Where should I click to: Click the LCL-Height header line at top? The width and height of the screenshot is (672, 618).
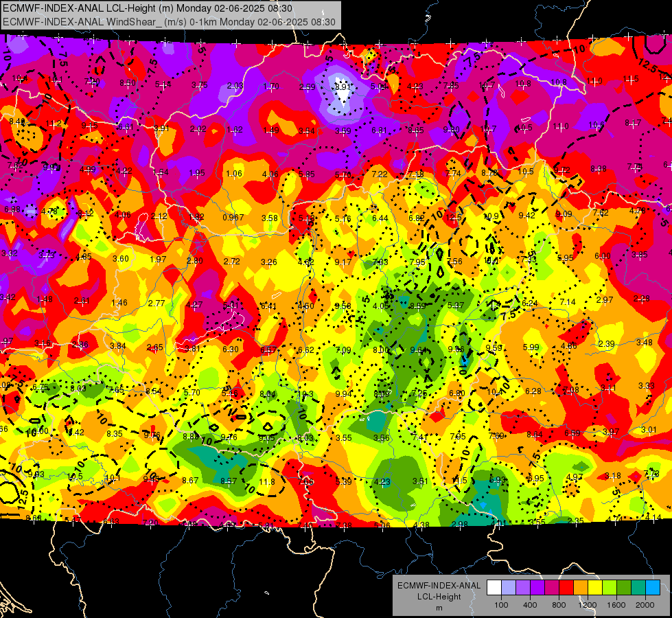click(x=148, y=8)
